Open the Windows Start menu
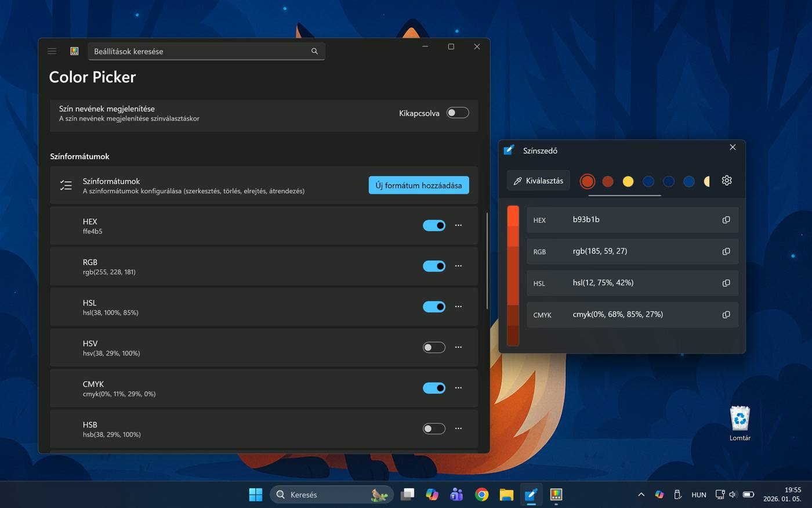 (256, 495)
